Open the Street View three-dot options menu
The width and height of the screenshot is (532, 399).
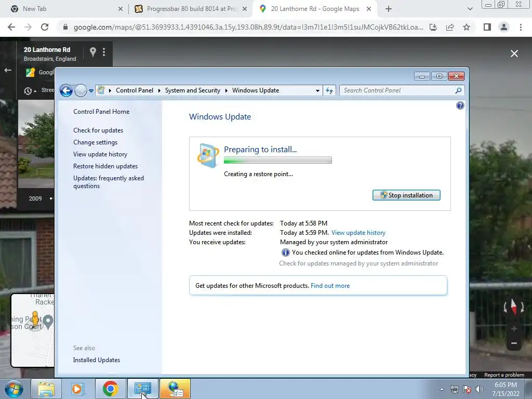[104, 52]
